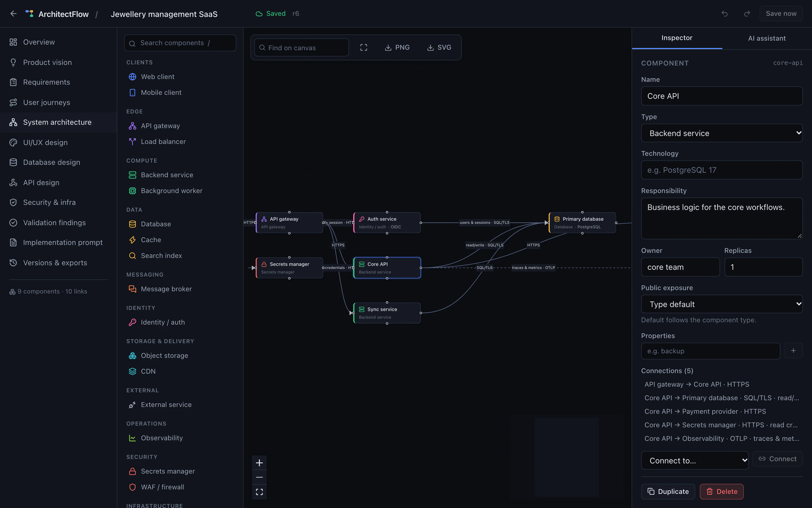The image size is (812, 508).
Task: Click the Replicas number field
Action: point(763,267)
